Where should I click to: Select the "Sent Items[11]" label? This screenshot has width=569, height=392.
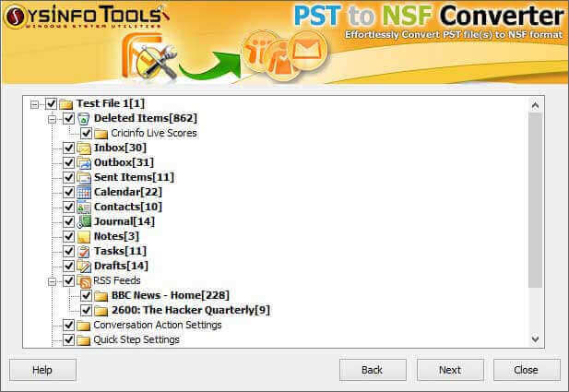coord(134,177)
